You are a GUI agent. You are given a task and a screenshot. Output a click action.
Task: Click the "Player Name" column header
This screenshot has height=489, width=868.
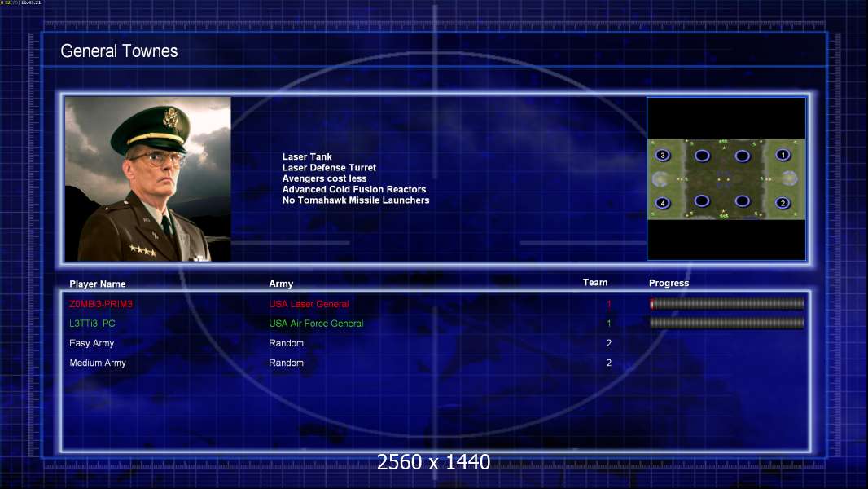(x=98, y=284)
